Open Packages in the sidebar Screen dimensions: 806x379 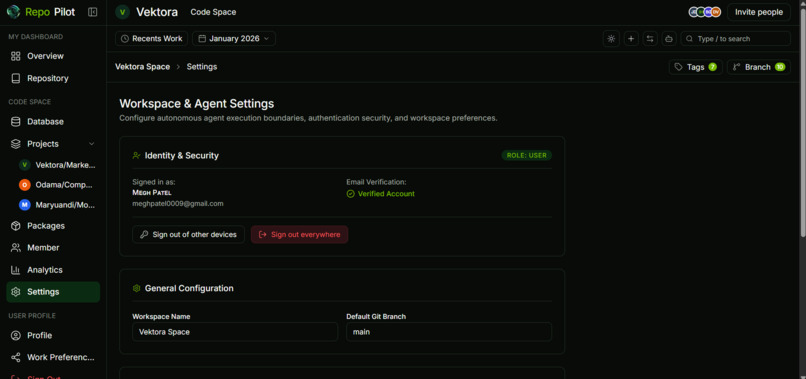tap(53, 226)
